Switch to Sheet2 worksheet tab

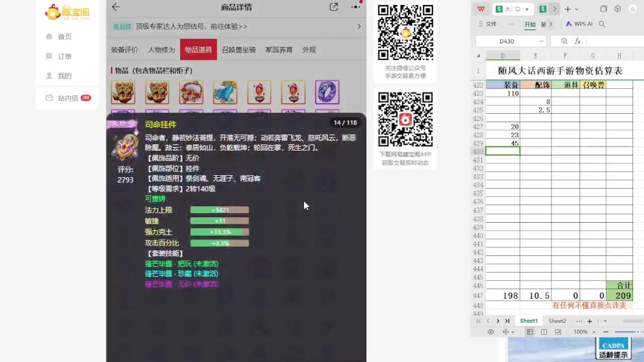[557, 320]
